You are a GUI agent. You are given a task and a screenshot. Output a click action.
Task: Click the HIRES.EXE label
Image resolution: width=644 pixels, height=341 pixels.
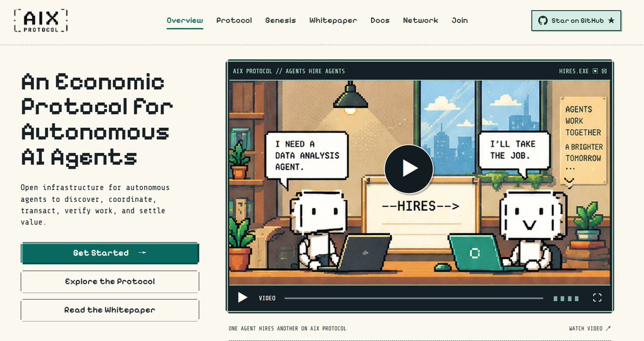(574, 71)
